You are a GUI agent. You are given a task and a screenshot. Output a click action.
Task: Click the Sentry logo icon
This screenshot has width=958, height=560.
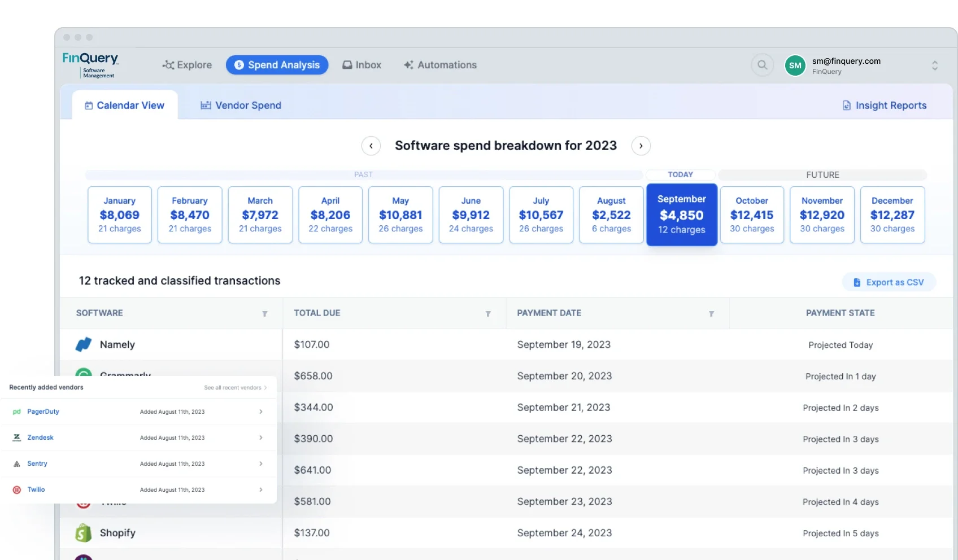click(x=16, y=463)
